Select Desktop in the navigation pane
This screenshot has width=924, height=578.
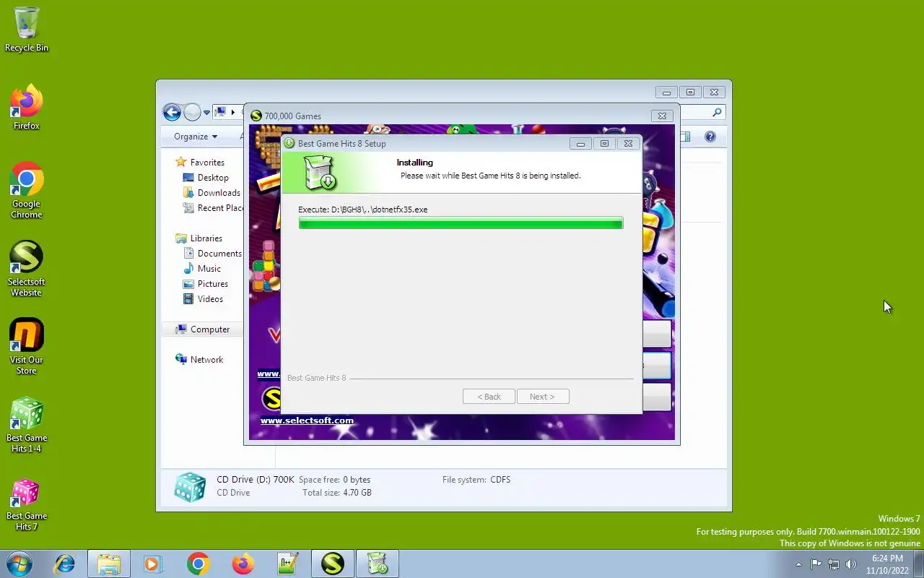tap(206, 178)
